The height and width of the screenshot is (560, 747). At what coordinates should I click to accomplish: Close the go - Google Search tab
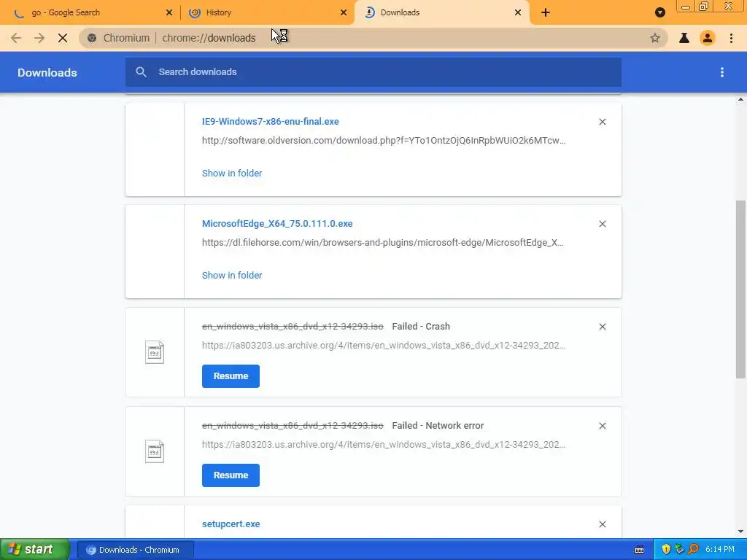(x=169, y=12)
